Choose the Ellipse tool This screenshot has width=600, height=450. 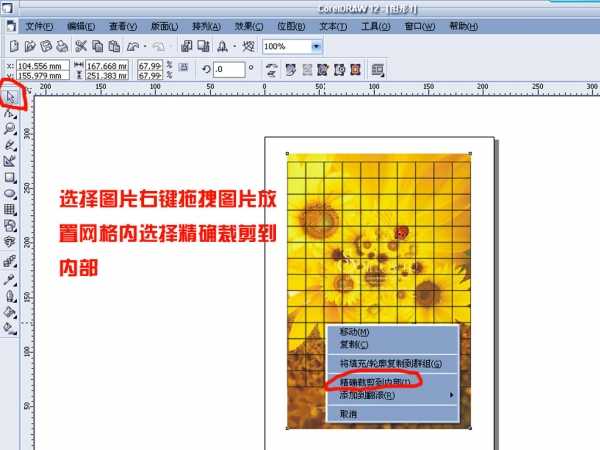click(x=10, y=193)
